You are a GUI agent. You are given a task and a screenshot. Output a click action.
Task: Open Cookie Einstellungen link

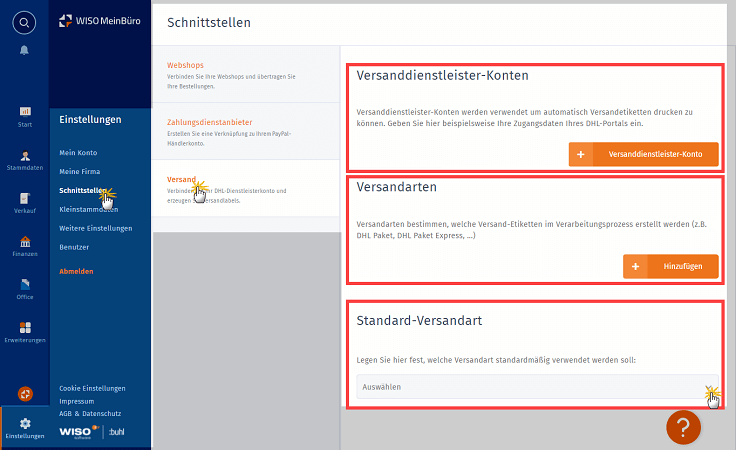[x=92, y=388]
